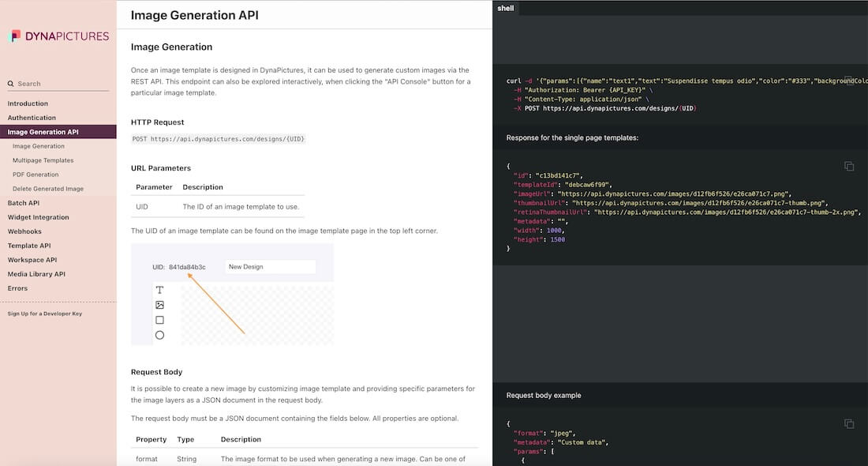This screenshot has width=868, height=466.
Task: Click the circle tool icon in illustration
Action: click(159, 335)
